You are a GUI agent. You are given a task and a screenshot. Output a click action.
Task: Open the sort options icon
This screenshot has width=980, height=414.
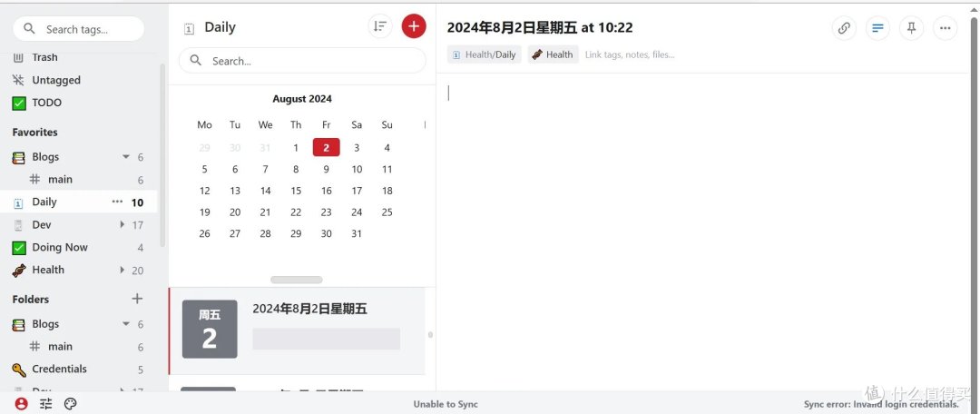[x=380, y=26]
